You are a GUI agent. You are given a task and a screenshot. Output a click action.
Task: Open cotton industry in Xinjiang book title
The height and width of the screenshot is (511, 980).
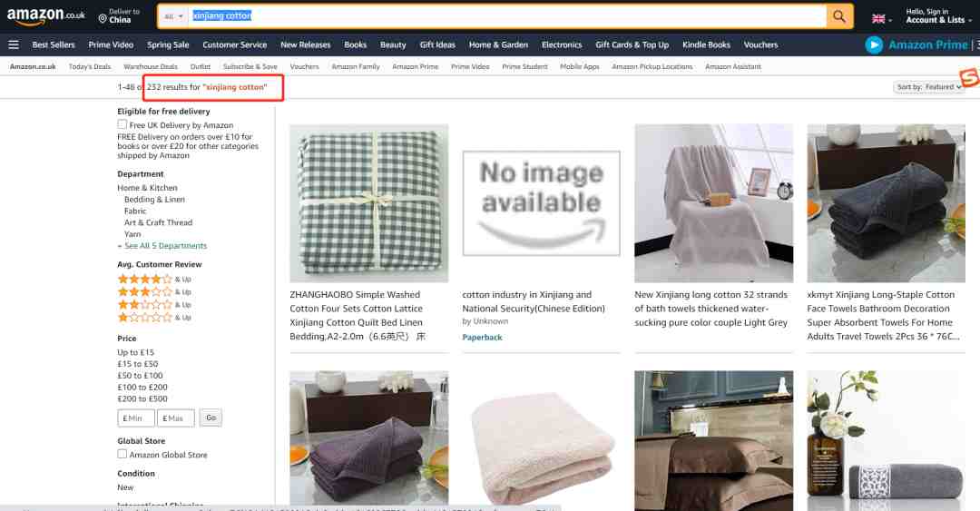[x=534, y=301]
